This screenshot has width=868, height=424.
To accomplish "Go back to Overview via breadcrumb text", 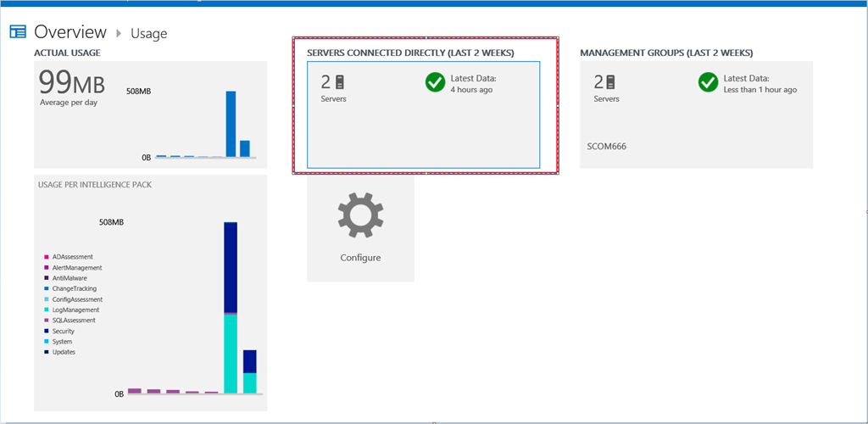I will coord(70,32).
